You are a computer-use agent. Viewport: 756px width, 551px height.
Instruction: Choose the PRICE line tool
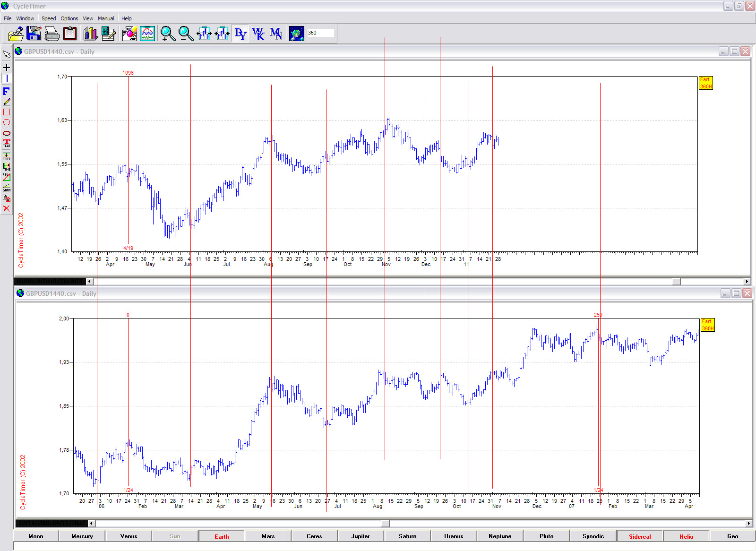pyautogui.click(x=7, y=156)
